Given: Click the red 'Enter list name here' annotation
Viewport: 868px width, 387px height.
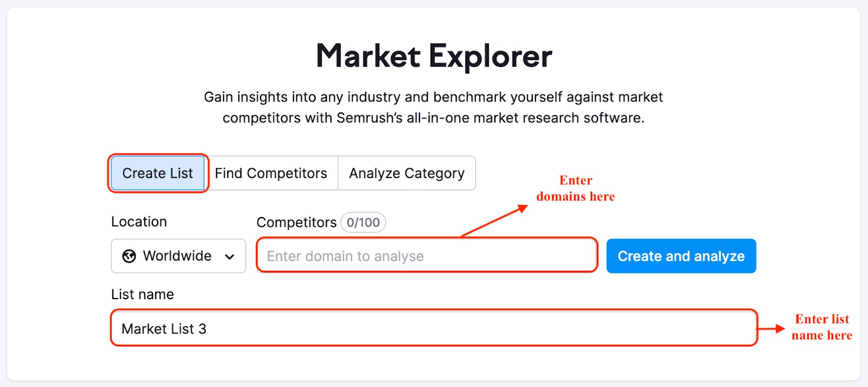Looking at the screenshot, I should coord(822,327).
